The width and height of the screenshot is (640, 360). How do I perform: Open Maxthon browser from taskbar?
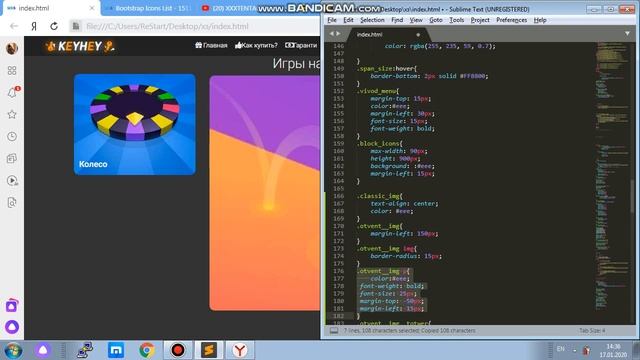click(x=116, y=350)
